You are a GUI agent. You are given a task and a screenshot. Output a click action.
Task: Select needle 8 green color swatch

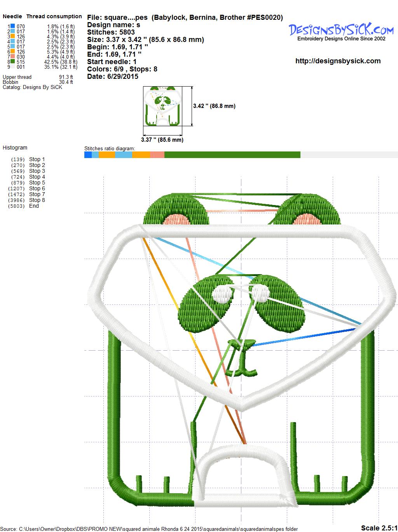13,62
